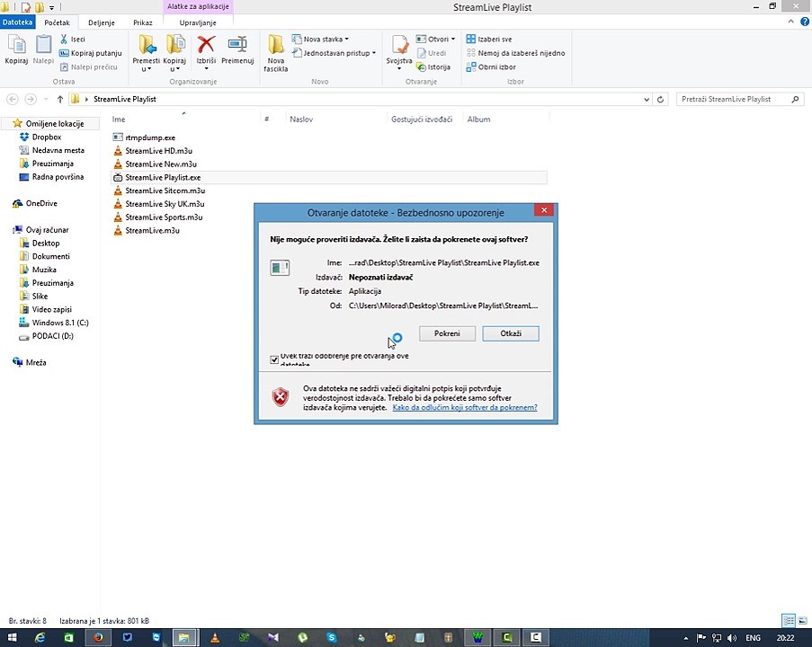
Task: Click Nemoj da izabereš nijedno
Action: pos(516,53)
